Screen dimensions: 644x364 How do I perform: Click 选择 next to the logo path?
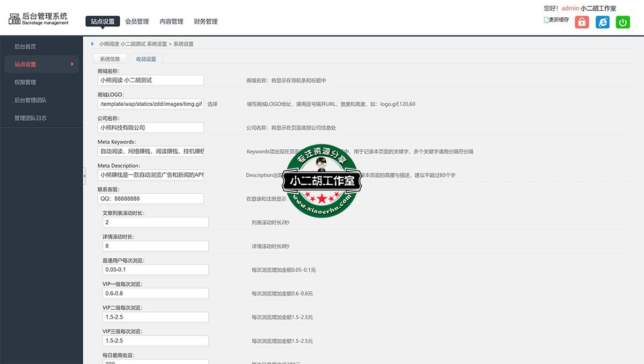pos(213,104)
